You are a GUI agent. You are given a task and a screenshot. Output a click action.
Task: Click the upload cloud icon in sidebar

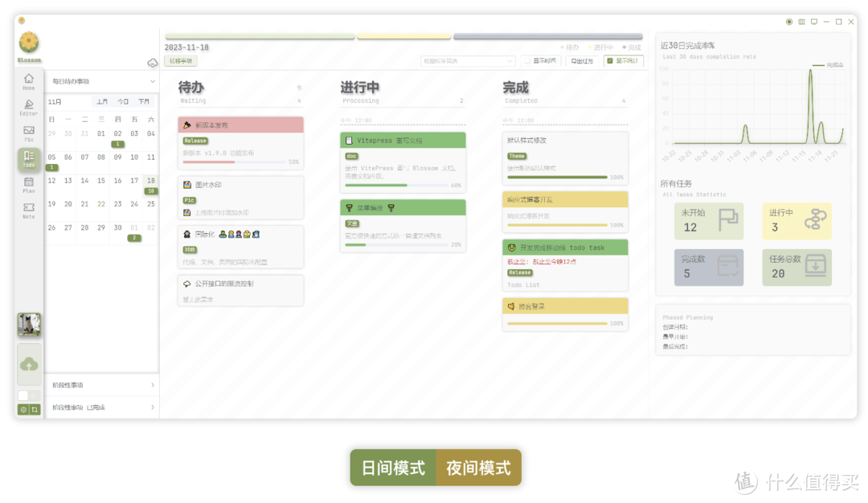point(28,366)
